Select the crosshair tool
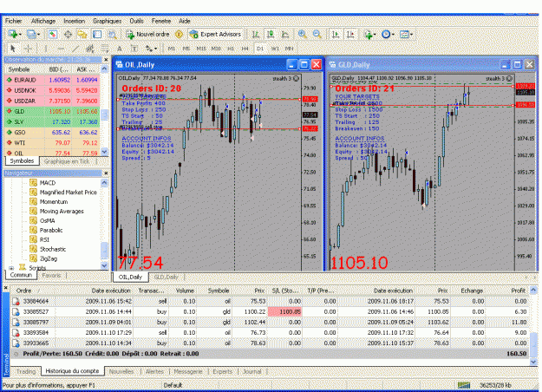This screenshot has width=542, height=392. 28,49
